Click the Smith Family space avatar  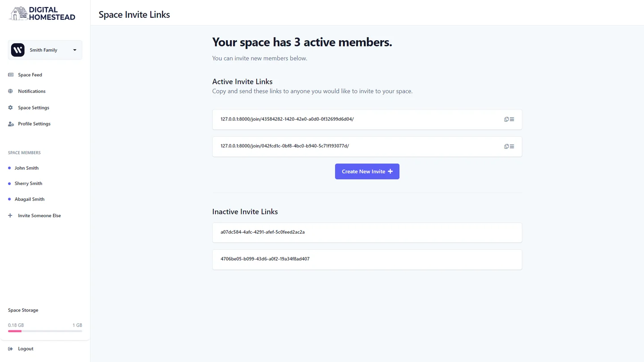tap(18, 50)
